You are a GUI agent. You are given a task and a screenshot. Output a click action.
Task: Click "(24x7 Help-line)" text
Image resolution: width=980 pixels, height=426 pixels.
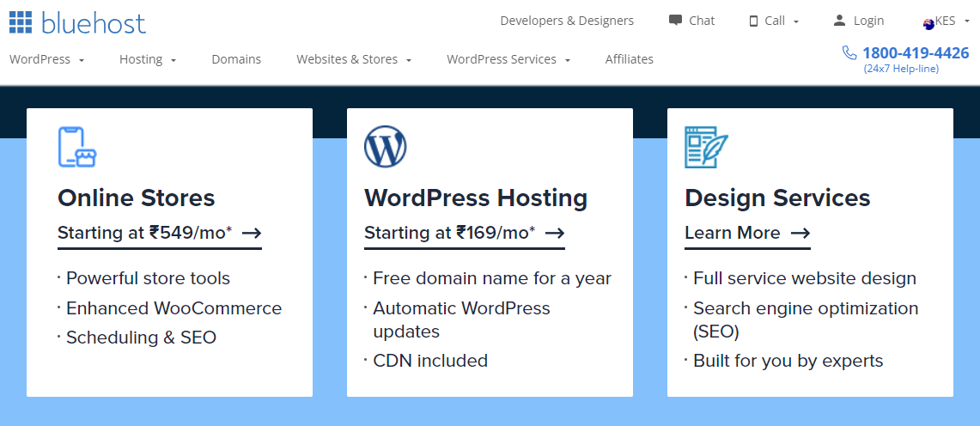[x=901, y=69]
